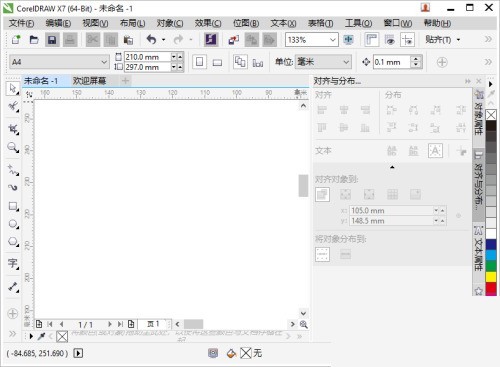
Task: Click the toolbox quick customize plus
Action: tap(13, 314)
